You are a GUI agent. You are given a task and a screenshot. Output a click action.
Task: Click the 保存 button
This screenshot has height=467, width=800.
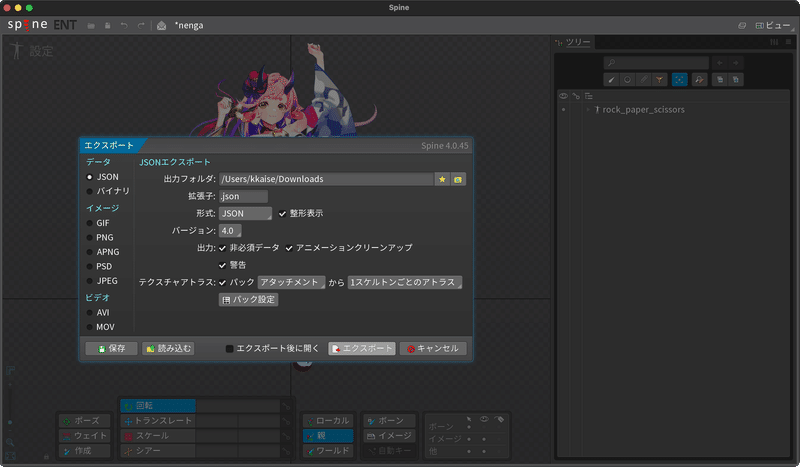111,349
